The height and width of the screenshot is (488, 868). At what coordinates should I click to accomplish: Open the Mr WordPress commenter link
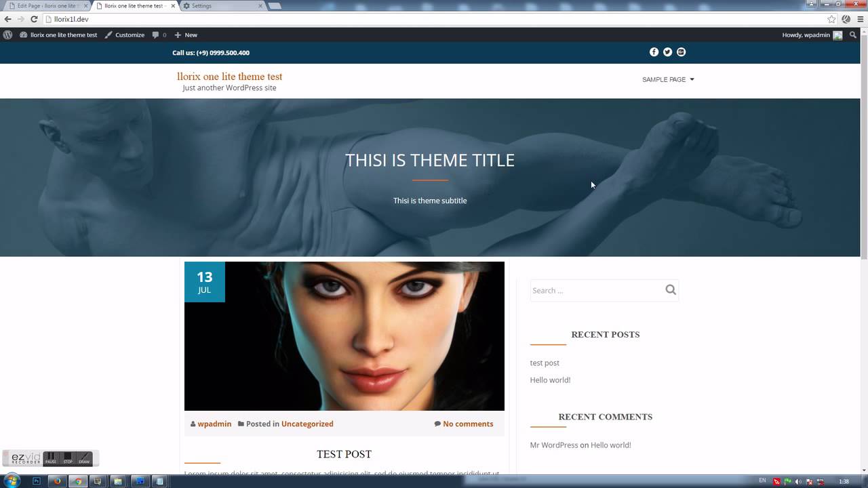click(554, 445)
